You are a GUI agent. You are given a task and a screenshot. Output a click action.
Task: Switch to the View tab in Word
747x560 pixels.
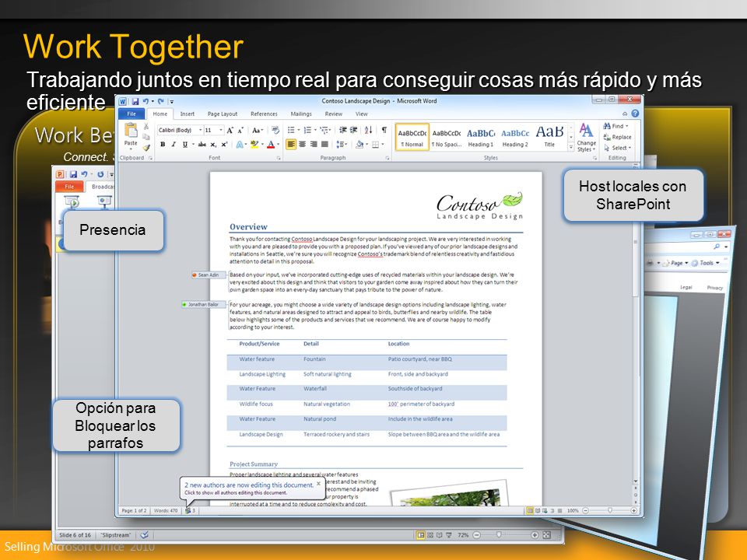coord(362,114)
